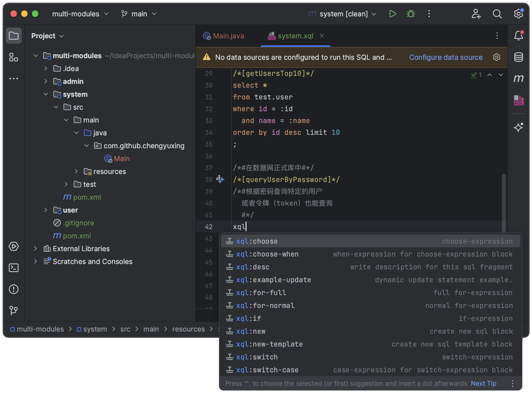The height and width of the screenshot is (394, 532).
Task: Open inspections widget checkmark indicator
Action: click(476, 75)
